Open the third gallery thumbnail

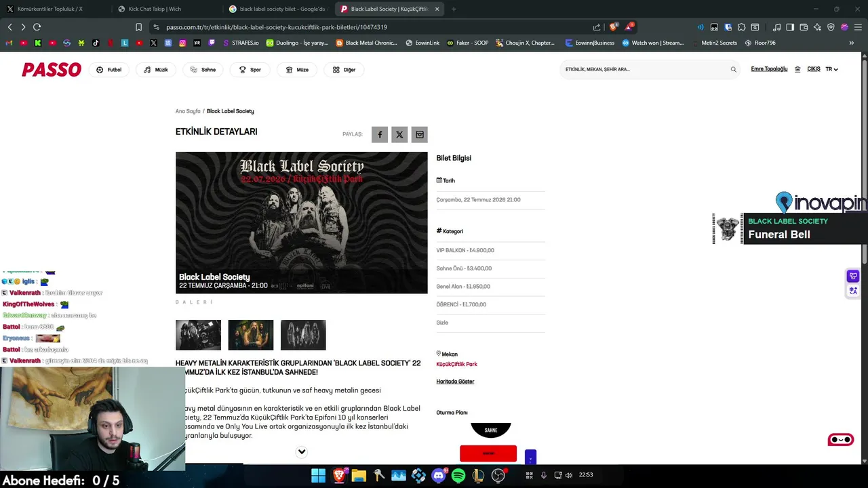(303, 335)
